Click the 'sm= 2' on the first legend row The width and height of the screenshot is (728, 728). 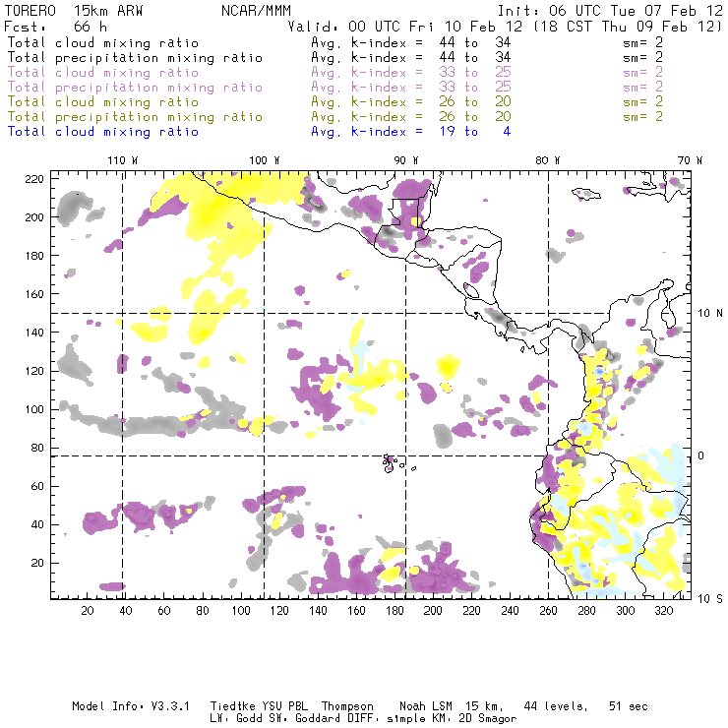tap(643, 43)
